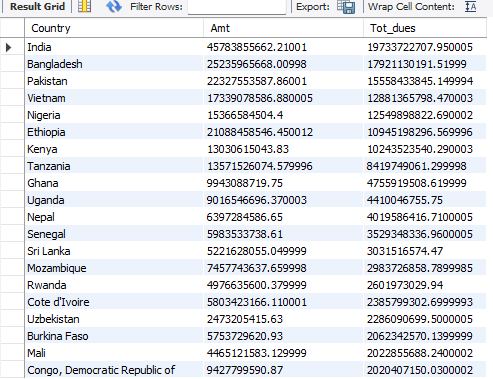This screenshot has height=379, width=493.
Task: Click Tot_dues value 19733722707.950005
Action: [420, 47]
